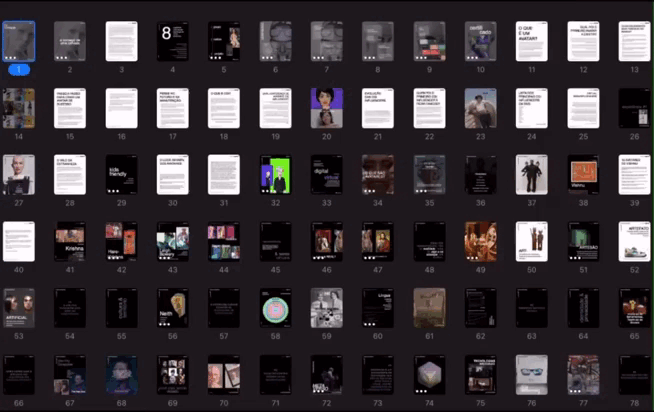The width and height of the screenshot is (654, 412).
Task: Select page 9 thumbnail with colored blocks
Action: [429, 41]
